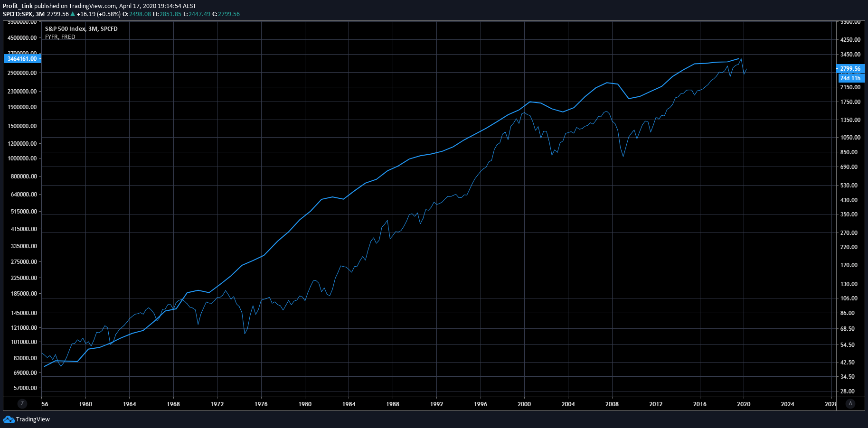Click the Z timezone button at bottom left
The height and width of the screenshot is (428, 868).
(x=22, y=403)
